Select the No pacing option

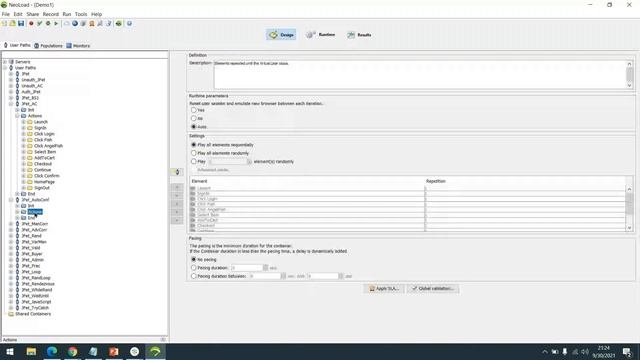tap(194, 260)
